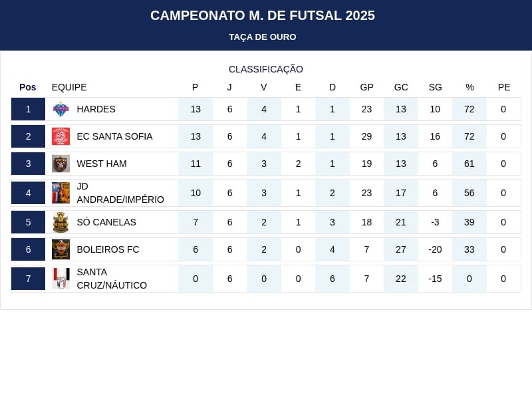Click the GP goals-for column header
Viewport: 532px width, 399px height.
click(x=366, y=87)
